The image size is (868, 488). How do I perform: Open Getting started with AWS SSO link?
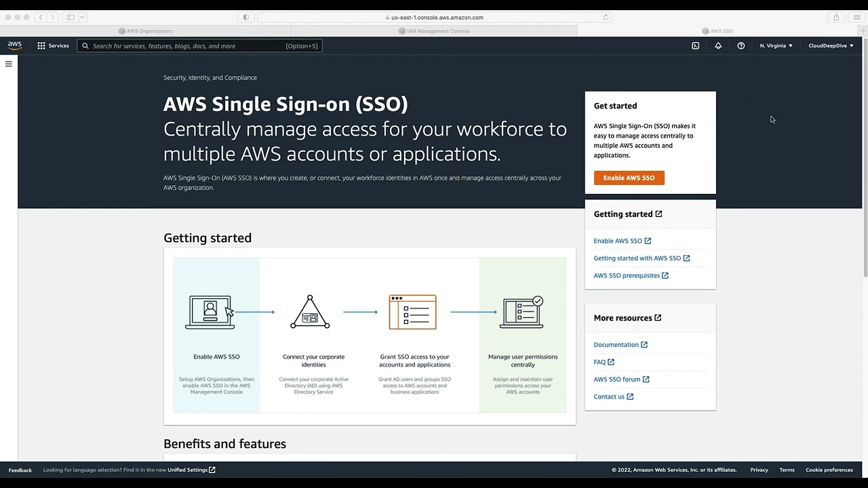point(642,258)
